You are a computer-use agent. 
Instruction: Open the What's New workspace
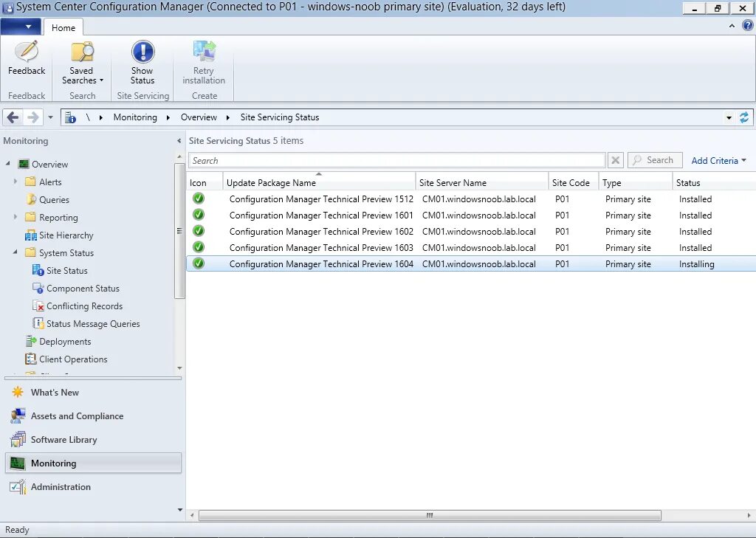coord(94,393)
